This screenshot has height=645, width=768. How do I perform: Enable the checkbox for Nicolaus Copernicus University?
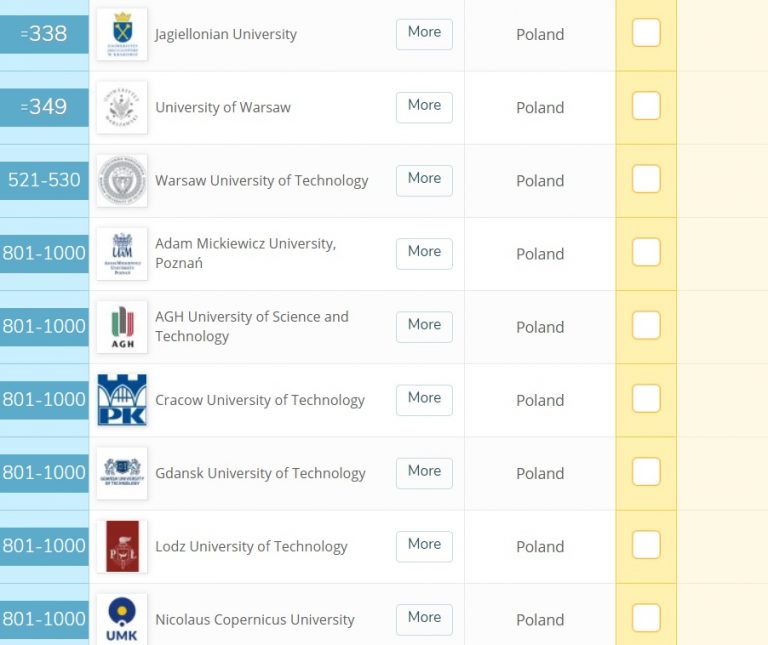pos(646,618)
